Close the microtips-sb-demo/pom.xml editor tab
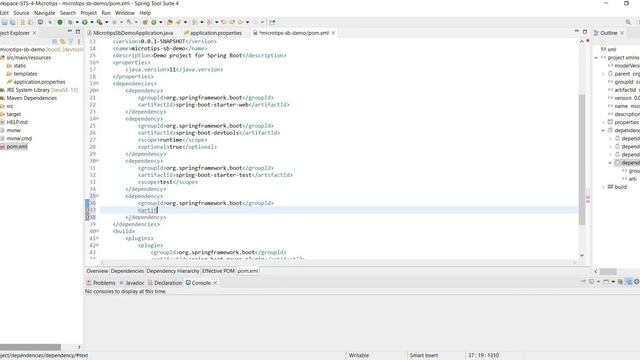 tap(333, 33)
